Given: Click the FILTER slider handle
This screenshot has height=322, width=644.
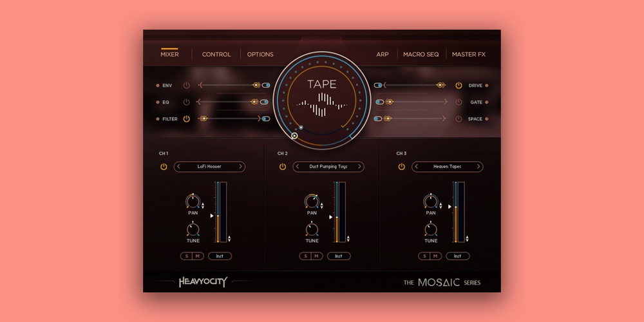Looking at the screenshot, I should [203, 118].
